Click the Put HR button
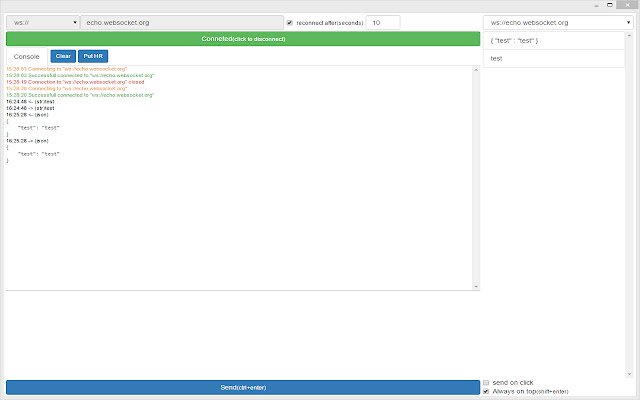This screenshot has height=400, width=640. tap(93, 56)
